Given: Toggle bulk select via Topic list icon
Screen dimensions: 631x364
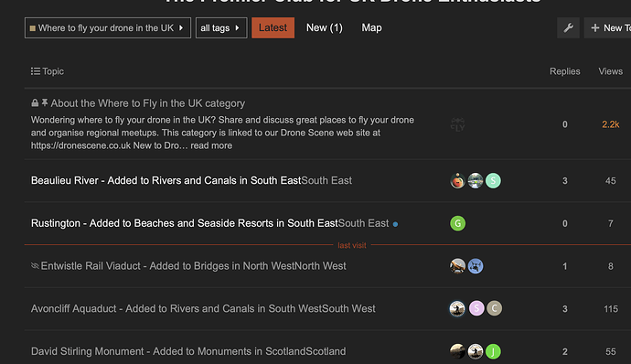Looking at the screenshot, I should coord(36,71).
